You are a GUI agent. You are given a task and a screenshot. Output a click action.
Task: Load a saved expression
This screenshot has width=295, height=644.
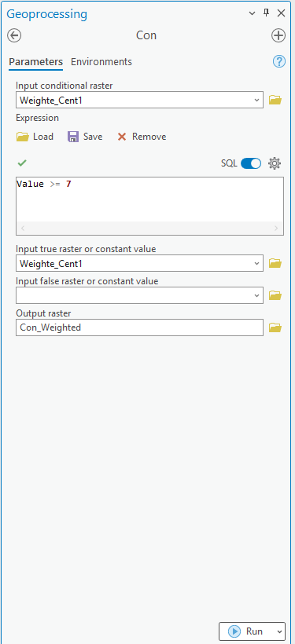click(x=35, y=137)
